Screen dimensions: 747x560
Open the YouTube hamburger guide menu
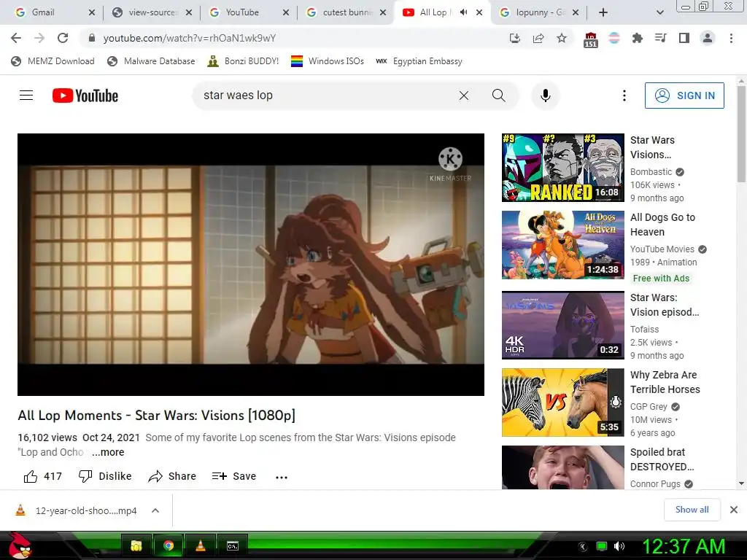pyautogui.click(x=26, y=96)
